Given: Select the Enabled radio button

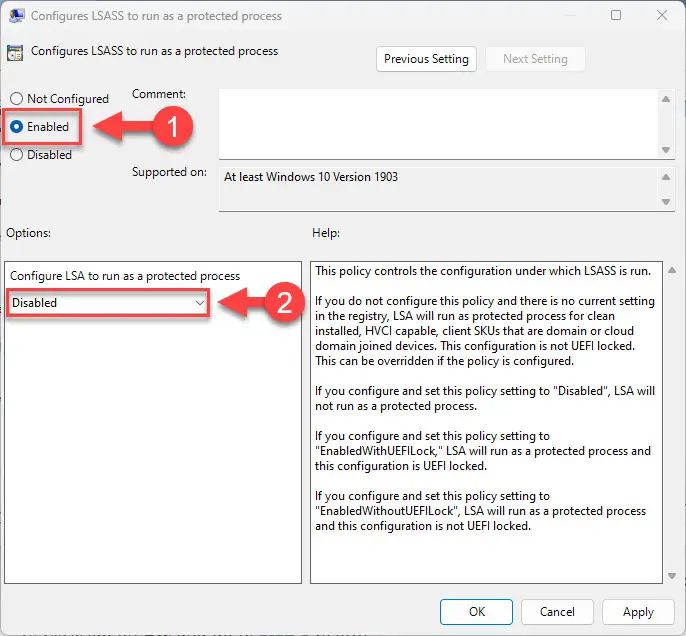Looking at the screenshot, I should (x=16, y=127).
